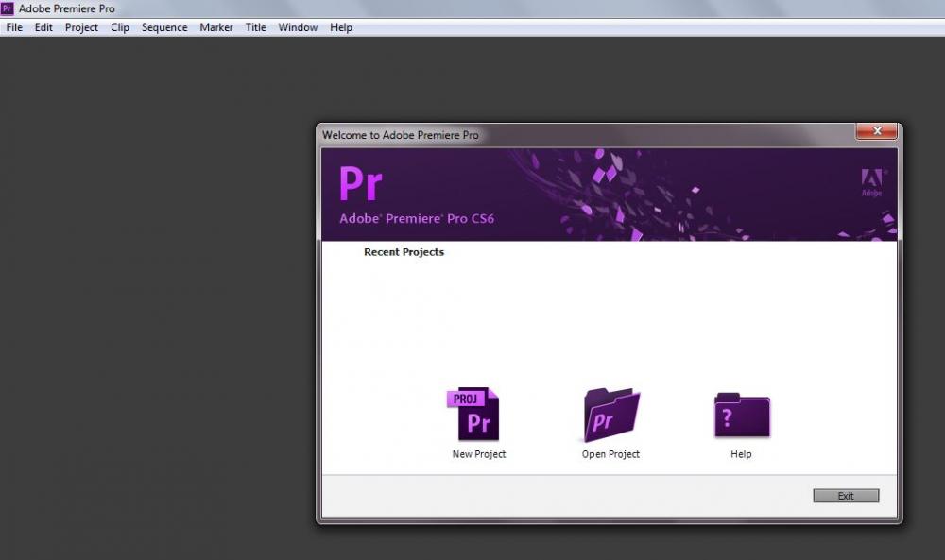
Task: Click the "New Project" text label
Action: (x=479, y=454)
